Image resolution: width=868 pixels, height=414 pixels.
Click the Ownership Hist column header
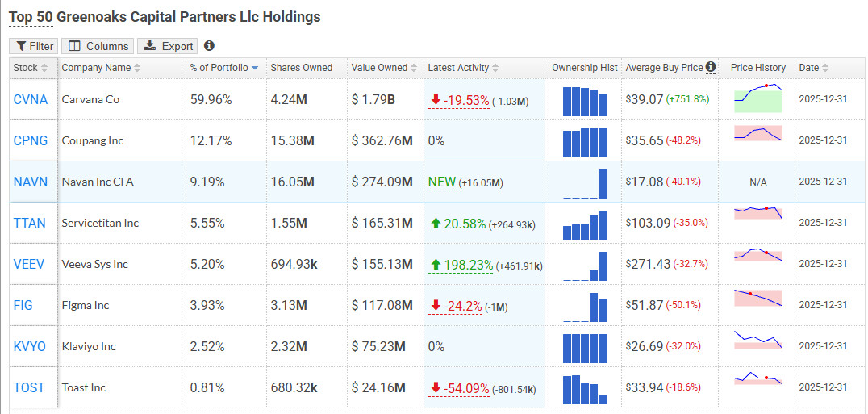point(585,68)
